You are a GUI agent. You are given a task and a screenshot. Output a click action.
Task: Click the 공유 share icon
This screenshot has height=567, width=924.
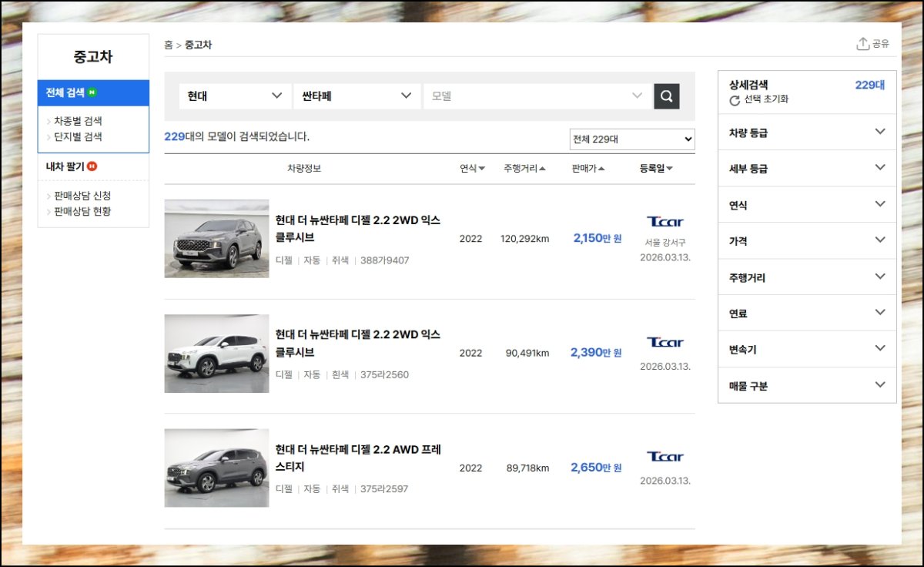pos(862,44)
